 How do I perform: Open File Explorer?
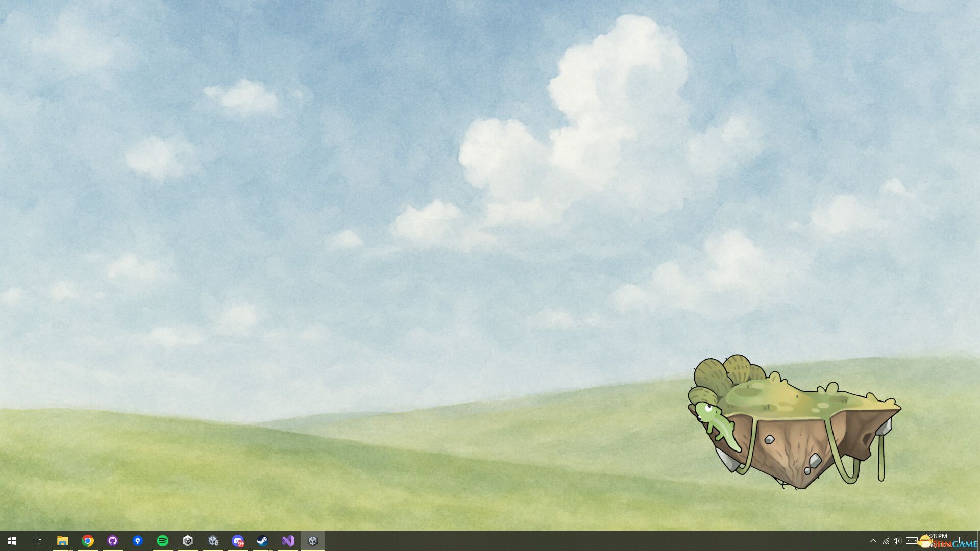click(x=62, y=540)
